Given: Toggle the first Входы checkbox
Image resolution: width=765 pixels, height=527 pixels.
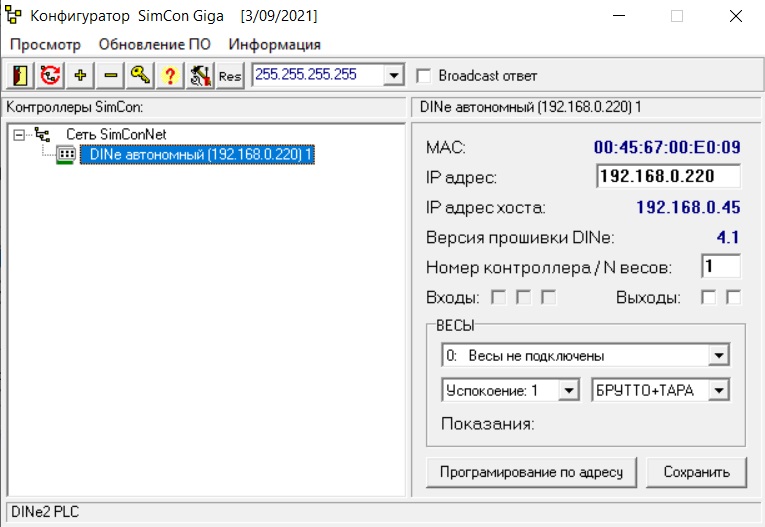Looking at the screenshot, I should tap(498, 297).
